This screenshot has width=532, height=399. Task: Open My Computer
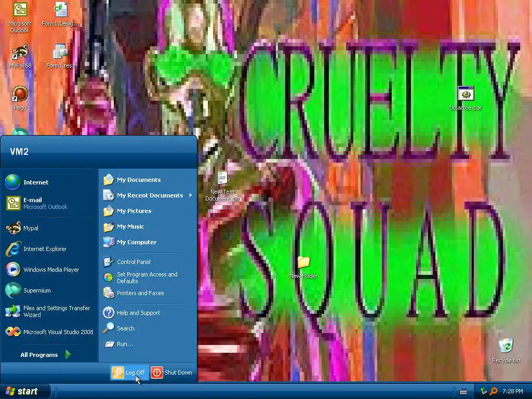[148, 242]
